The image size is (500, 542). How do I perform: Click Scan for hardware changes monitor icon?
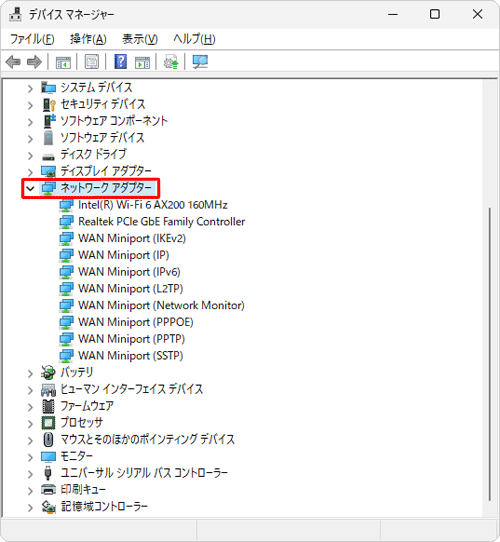click(x=200, y=62)
